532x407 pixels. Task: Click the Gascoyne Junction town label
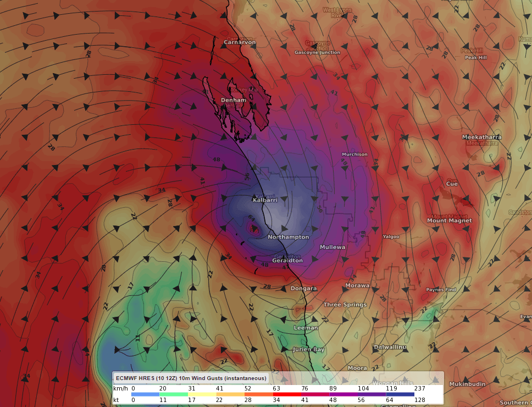(317, 53)
